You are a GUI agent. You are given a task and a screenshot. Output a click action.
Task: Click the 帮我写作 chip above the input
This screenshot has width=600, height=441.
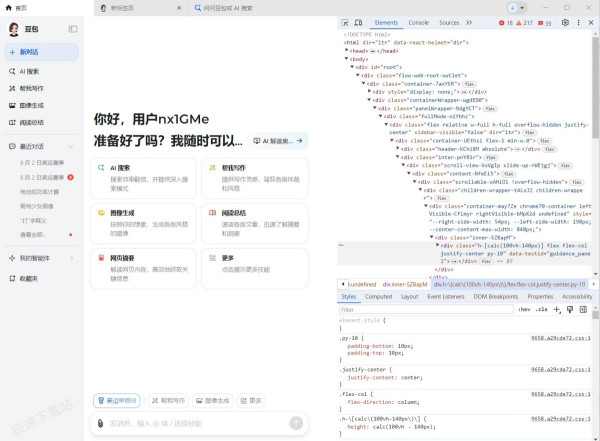(x=168, y=401)
